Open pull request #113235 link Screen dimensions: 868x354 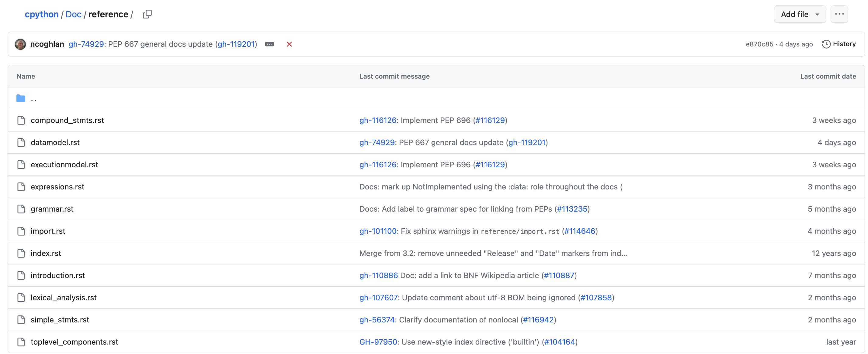pos(572,209)
